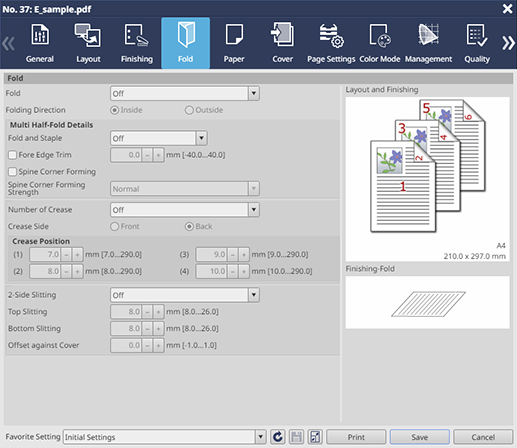This screenshot has width=517, height=448.
Task: Open the Management tab
Action: tap(428, 43)
